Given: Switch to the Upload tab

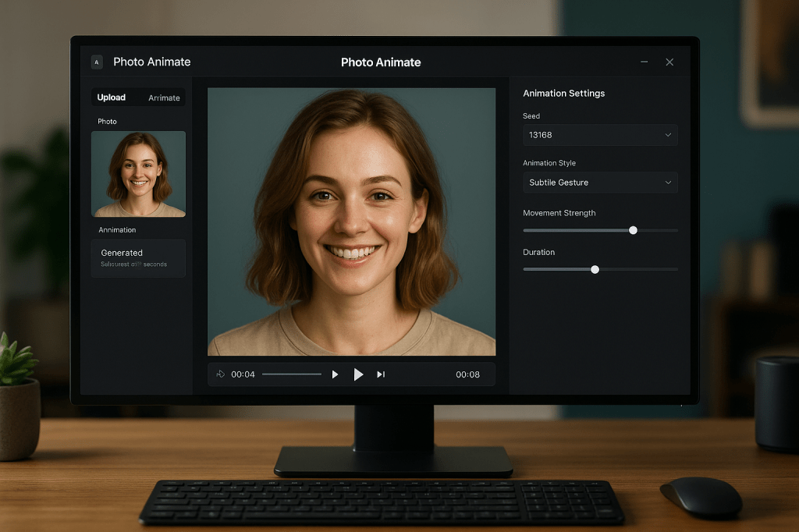Looking at the screenshot, I should click(112, 98).
